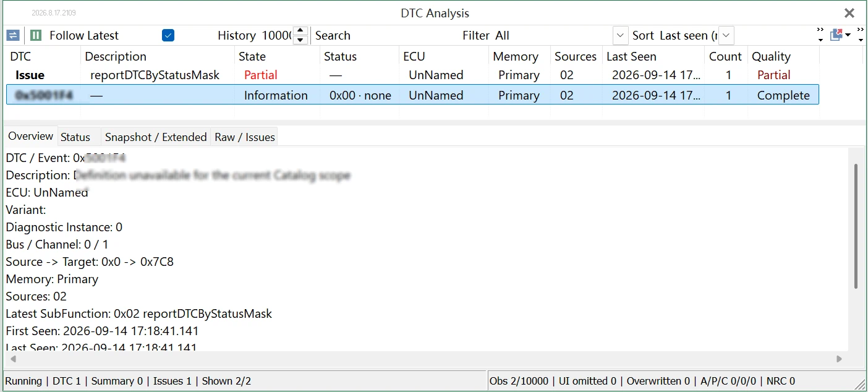Decrease History value with down arrow
Viewport: 868px width, 392px height.
coord(300,40)
